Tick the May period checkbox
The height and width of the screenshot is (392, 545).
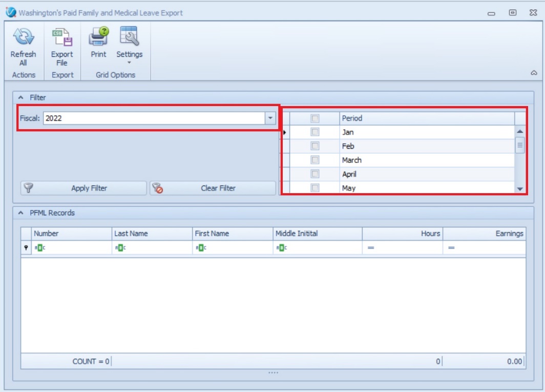coord(315,188)
